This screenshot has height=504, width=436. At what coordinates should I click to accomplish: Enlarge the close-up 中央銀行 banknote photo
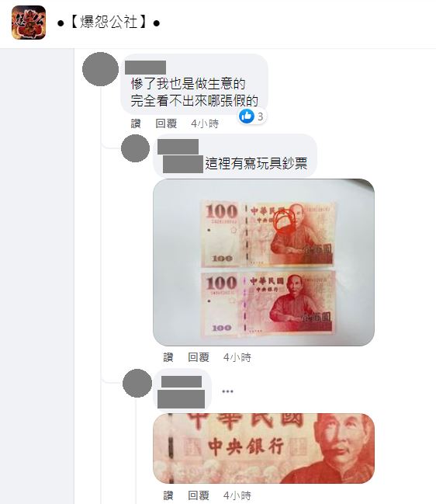click(264, 448)
